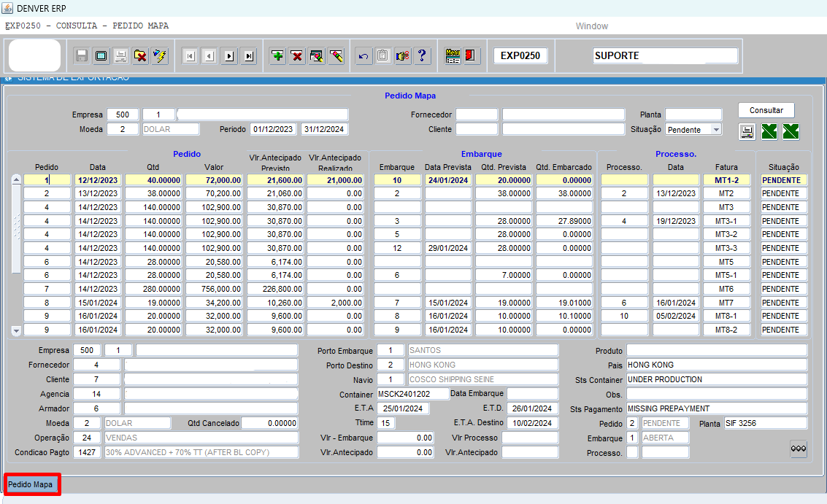Click the Save diskette icon in toolbar
The image size is (827, 504).
(81, 56)
